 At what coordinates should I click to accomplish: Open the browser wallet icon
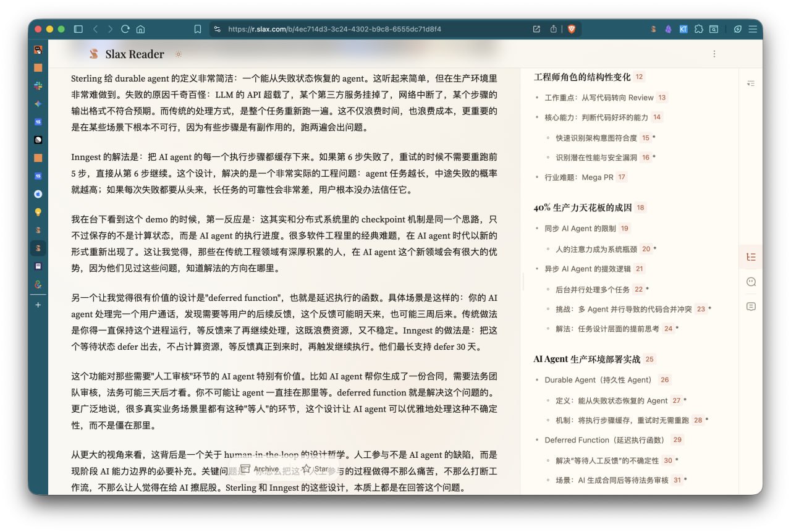tap(714, 29)
